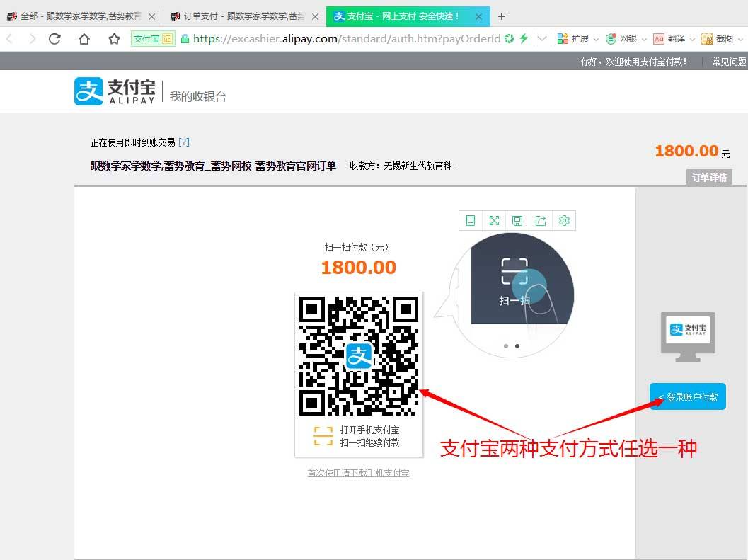This screenshot has height=560, width=748.
Task: Open 常见问题 FAQ link
Action: click(x=730, y=62)
